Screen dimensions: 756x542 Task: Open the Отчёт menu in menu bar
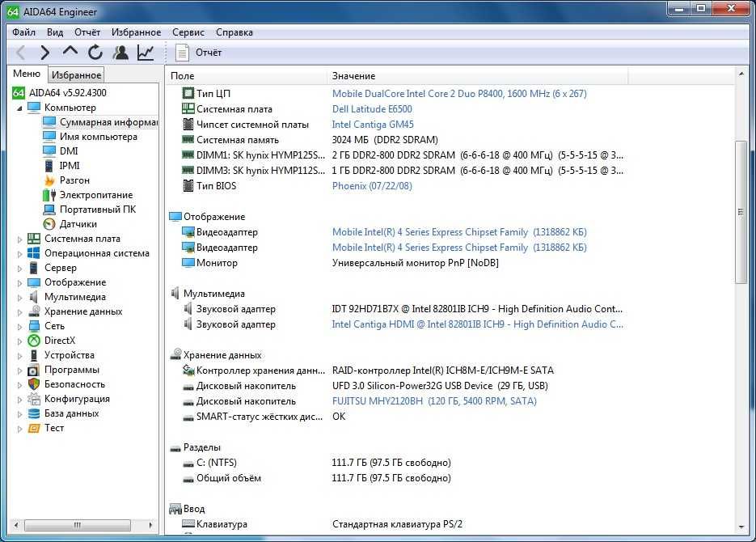(x=87, y=32)
